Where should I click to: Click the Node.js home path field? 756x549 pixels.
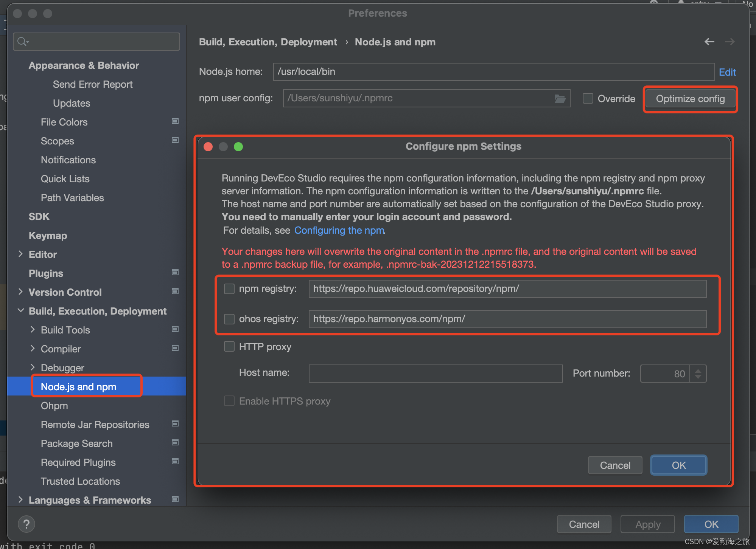494,72
